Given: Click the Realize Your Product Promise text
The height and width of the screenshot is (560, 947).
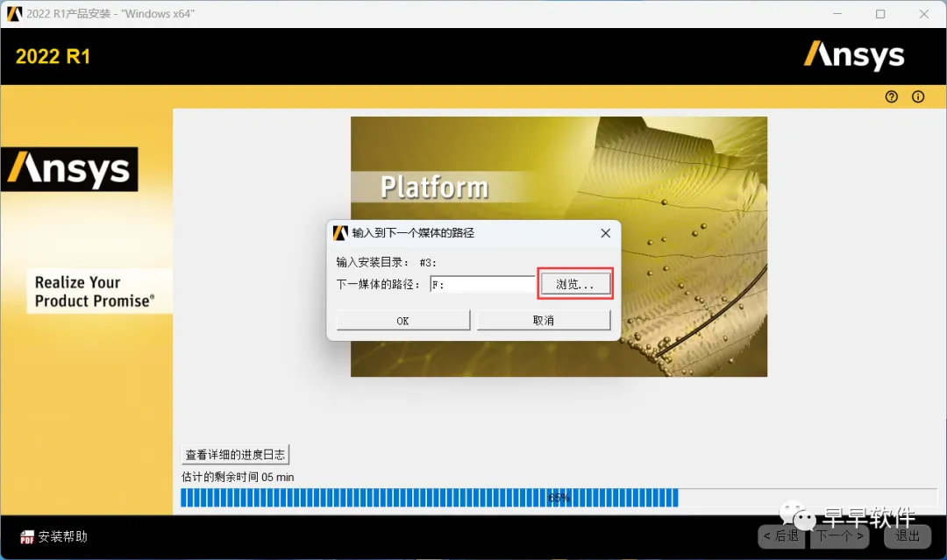Looking at the screenshot, I should (95, 292).
